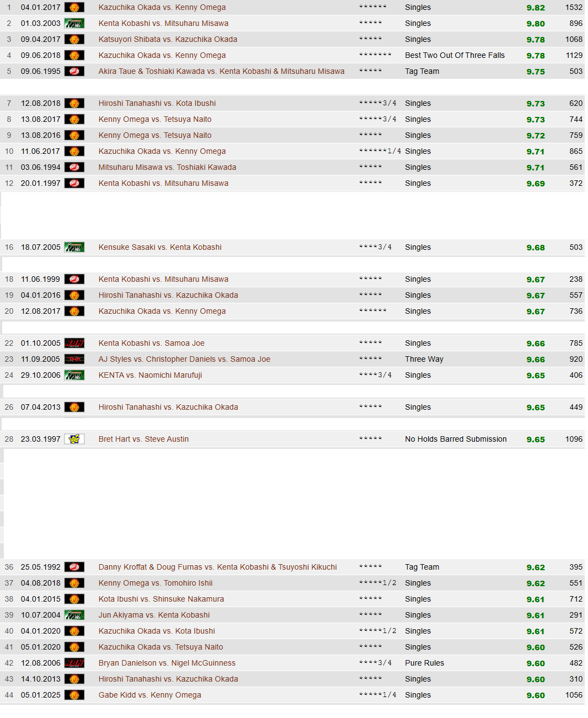This screenshot has height=718, width=588.
Task: Click the 9.80 rating value
Action: [536, 24]
